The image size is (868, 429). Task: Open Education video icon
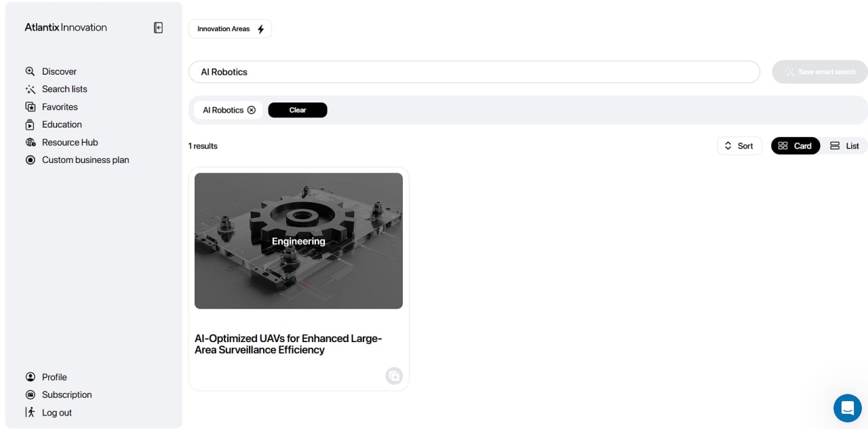pos(30,124)
